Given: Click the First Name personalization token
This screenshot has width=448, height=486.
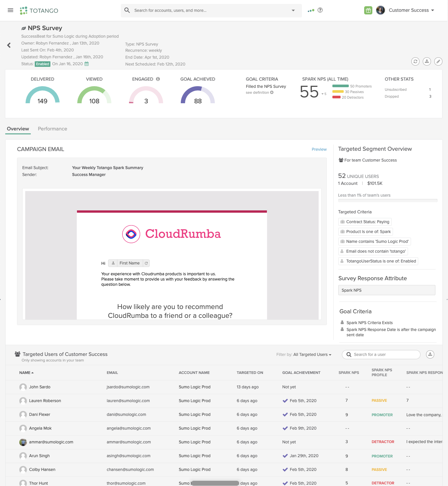Looking at the screenshot, I should coord(129,263).
